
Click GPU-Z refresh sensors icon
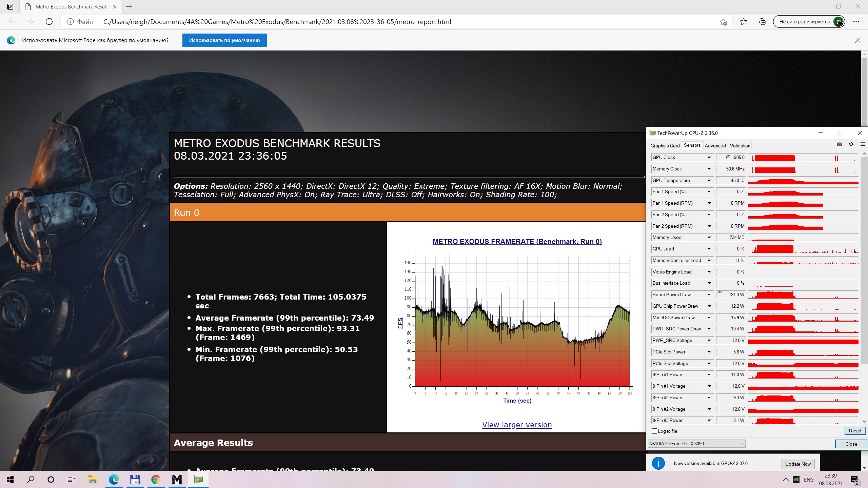[851, 144]
